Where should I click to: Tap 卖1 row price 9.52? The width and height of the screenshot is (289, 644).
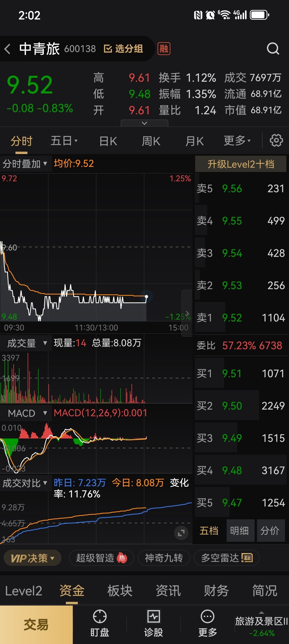click(x=232, y=318)
